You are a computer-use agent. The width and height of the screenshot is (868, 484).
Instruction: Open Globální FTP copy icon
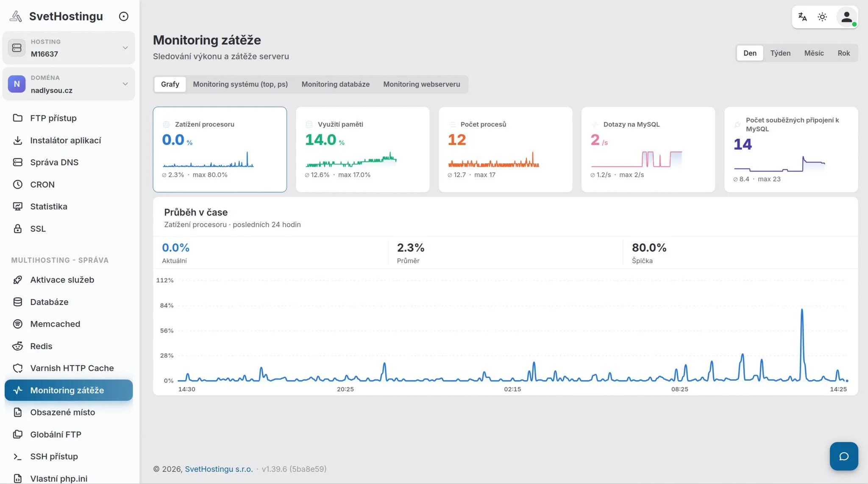pyautogui.click(x=17, y=434)
